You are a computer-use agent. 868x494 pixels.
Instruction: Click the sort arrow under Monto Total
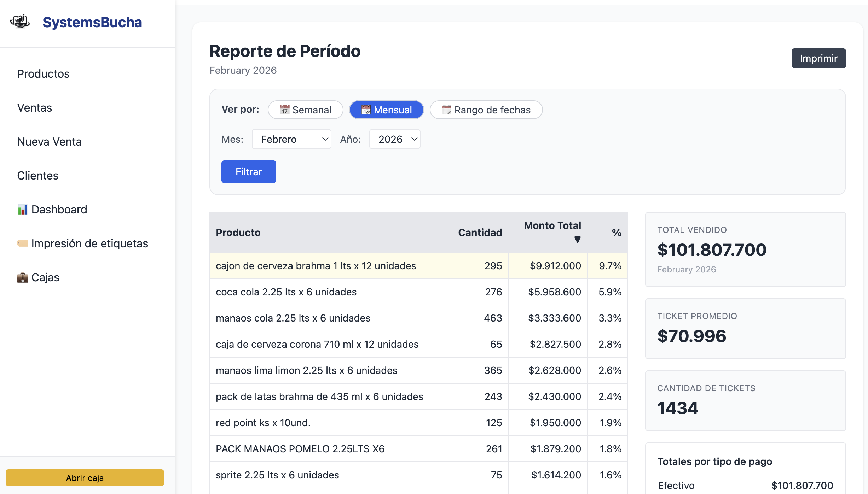click(577, 240)
